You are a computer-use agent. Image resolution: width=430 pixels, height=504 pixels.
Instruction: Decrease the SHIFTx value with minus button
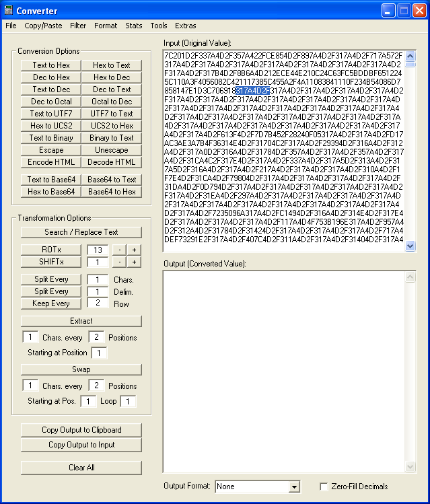[118, 262]
